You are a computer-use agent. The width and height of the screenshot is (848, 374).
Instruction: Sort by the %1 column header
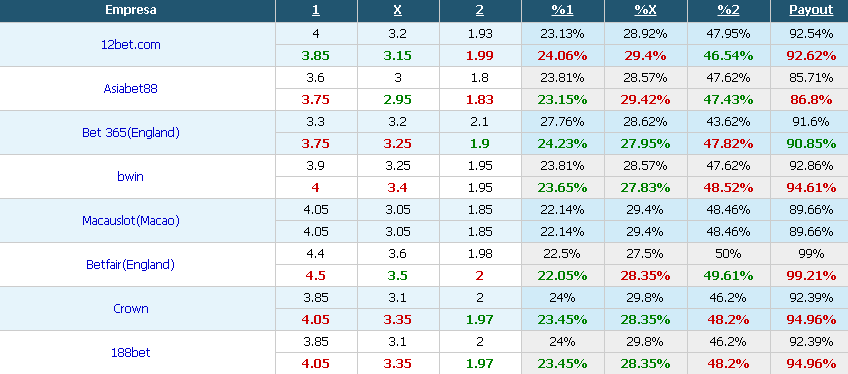pyautogui.click(x=562, y=10)
